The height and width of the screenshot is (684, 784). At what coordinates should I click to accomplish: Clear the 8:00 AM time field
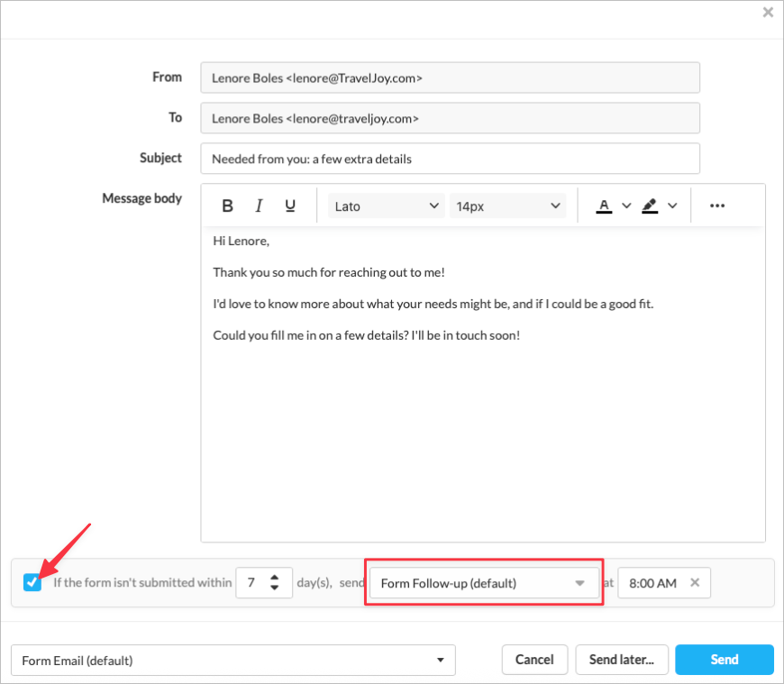click(695, 583)
